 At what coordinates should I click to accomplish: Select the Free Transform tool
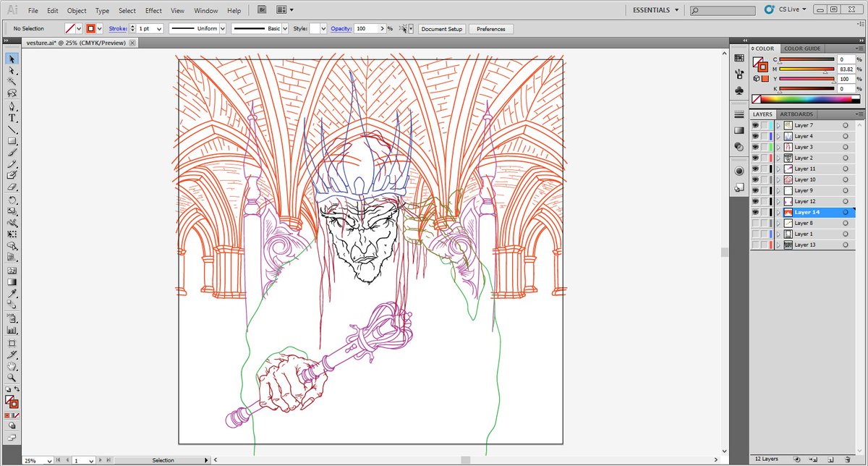[12, 234]
